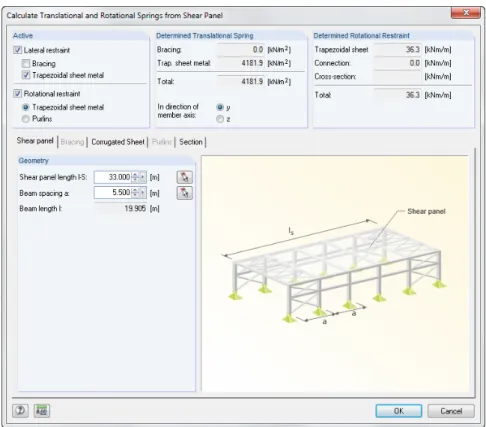The image size is (486, 427).
Task: Click rotational restraint Total value 36.3
Action: [x=397, y=95]
